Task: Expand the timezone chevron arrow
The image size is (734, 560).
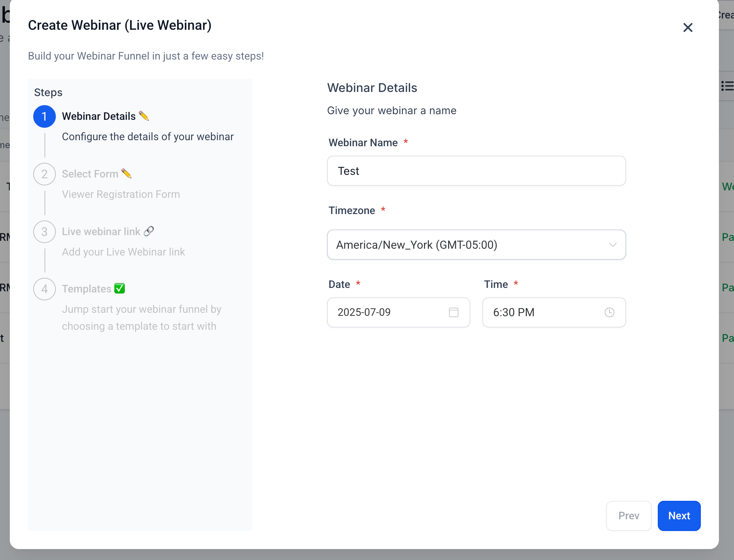Action: tap(613, 245)
